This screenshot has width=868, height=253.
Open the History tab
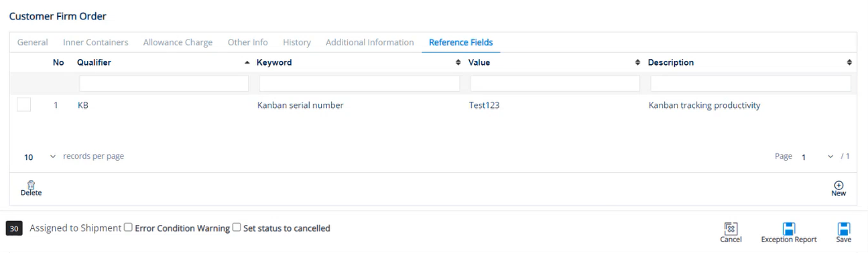pos(297,42)
